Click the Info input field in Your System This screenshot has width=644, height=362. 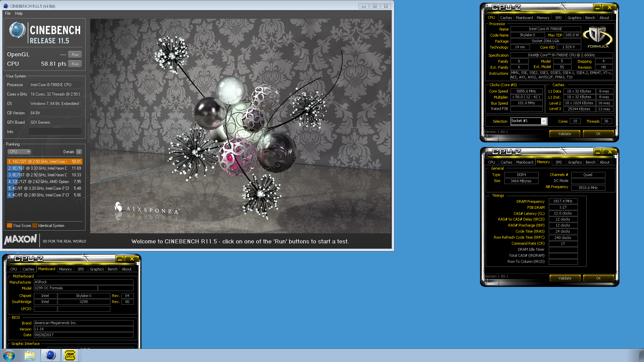[55, 132]
